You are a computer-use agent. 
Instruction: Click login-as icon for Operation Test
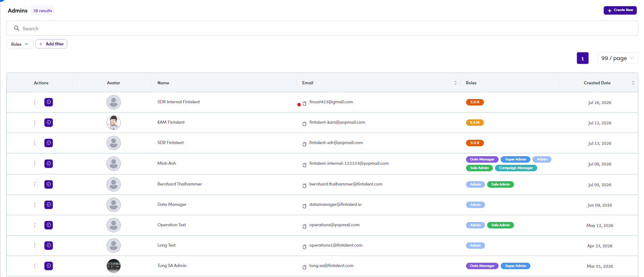(x=49, y=225)
